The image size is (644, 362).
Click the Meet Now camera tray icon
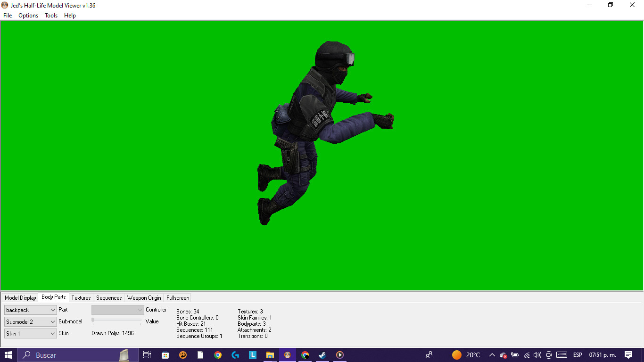point(549,355)
